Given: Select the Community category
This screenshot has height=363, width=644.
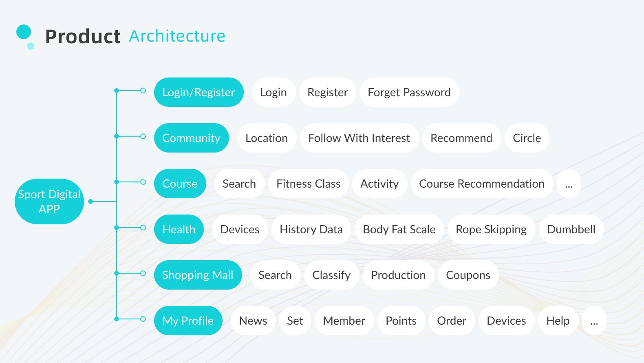Looking at the screenshot, I should tap(191, 138).
